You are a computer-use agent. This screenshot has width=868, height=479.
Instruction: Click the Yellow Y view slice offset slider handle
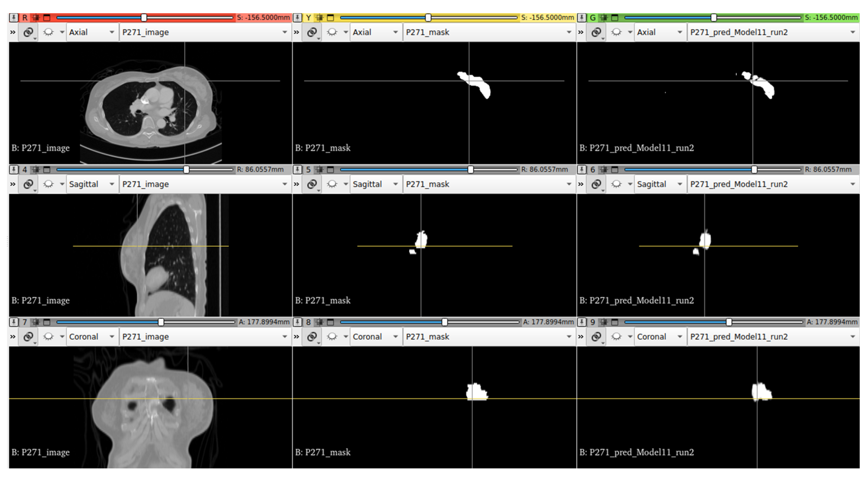coord(428,17)
